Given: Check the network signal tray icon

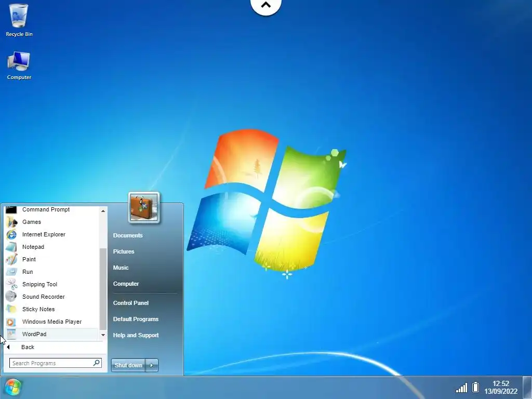Looking at the screenshot, I should 461,388.
